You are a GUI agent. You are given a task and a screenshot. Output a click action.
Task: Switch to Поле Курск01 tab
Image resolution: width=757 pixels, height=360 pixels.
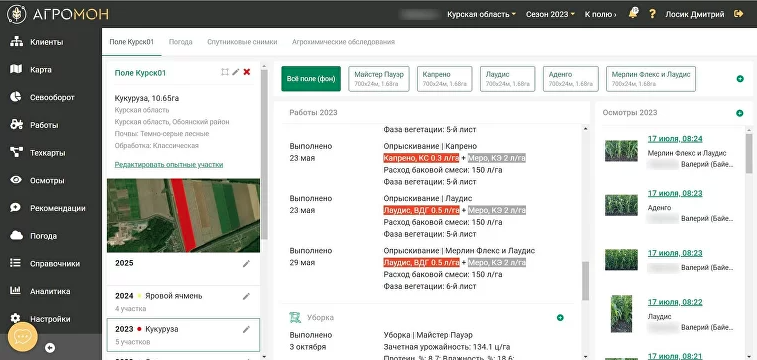tap(131, 42)
